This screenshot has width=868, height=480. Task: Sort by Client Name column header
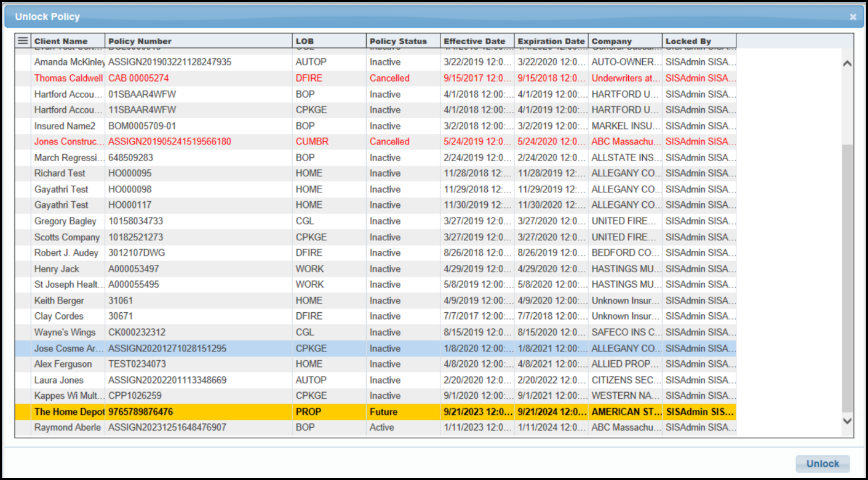pos(68,41)
